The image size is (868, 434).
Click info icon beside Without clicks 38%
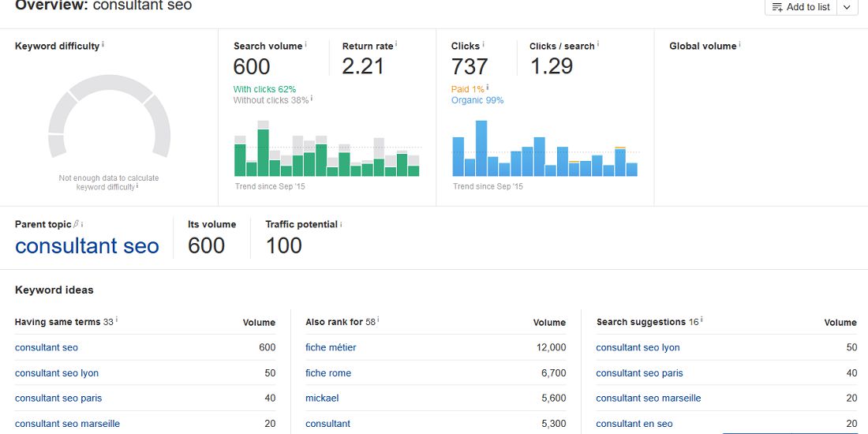312,99
